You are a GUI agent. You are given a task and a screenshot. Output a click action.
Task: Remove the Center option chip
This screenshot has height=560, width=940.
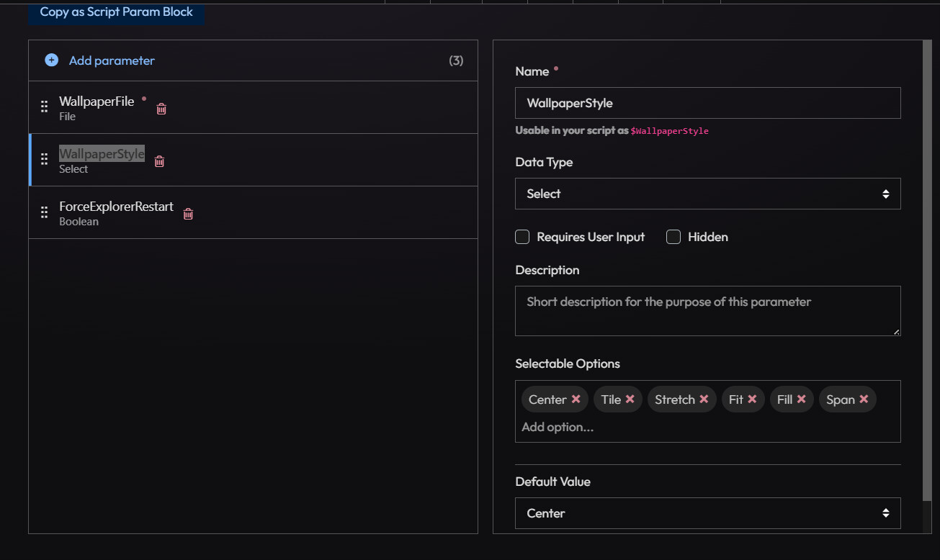click(x=576, y=399)
